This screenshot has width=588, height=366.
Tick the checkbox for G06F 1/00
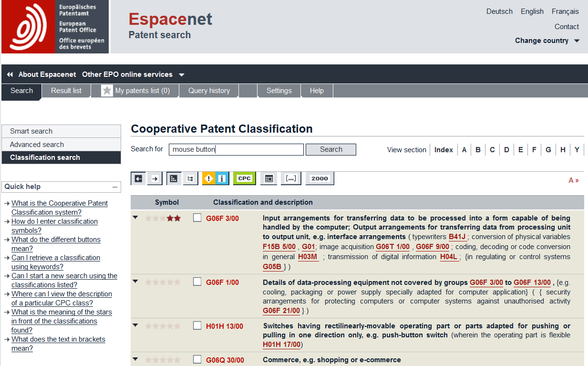tap(197, 282)
